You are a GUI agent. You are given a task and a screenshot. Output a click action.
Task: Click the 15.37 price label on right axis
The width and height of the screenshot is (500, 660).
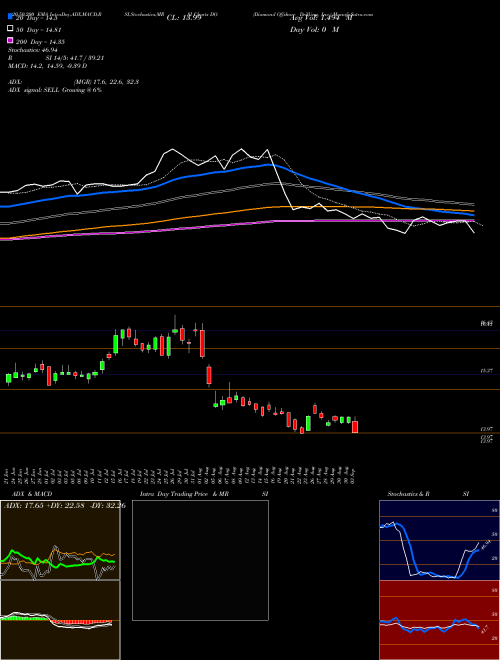point(487,371)
